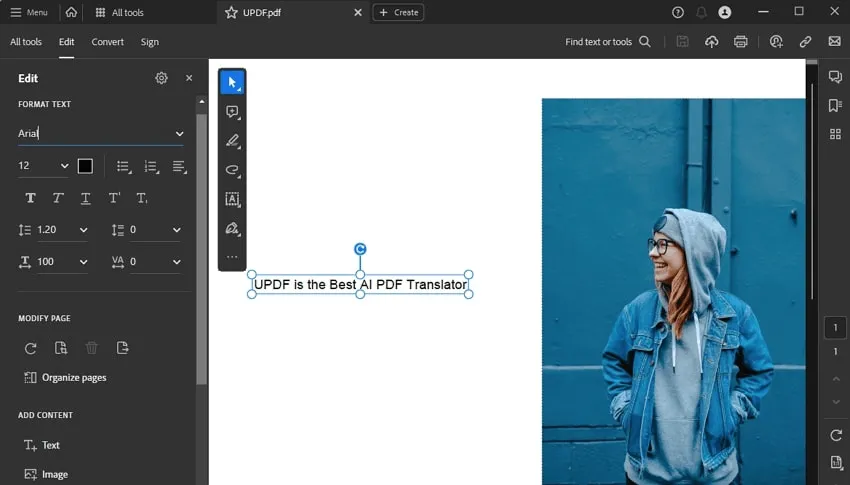Click the cloud upload icon
The image size is (850, 485).
tap(712, 42)
